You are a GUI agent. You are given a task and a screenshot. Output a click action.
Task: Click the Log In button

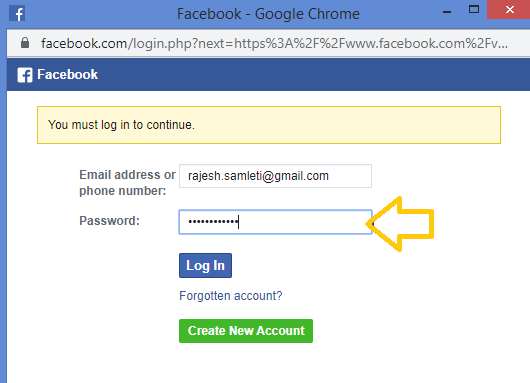coord(205,265)
